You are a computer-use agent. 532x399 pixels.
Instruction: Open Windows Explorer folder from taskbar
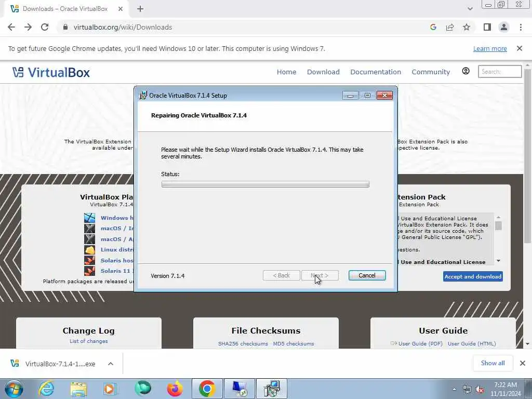(79, 389)
